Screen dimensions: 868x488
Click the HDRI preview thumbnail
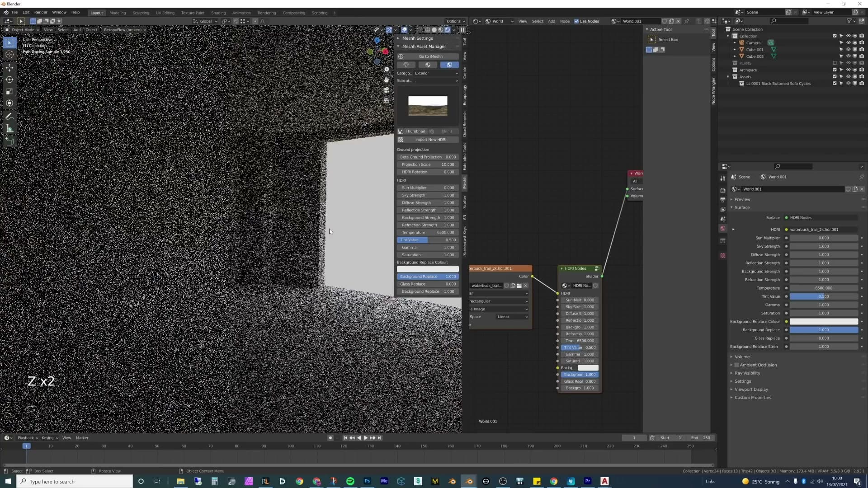(428, 106)
